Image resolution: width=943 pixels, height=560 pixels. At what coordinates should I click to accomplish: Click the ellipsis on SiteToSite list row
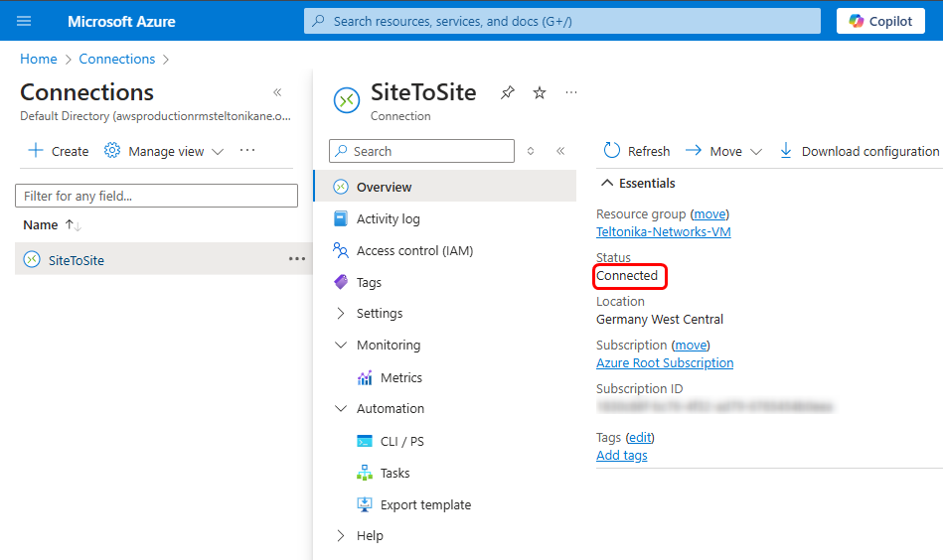[x=296, y=259]
